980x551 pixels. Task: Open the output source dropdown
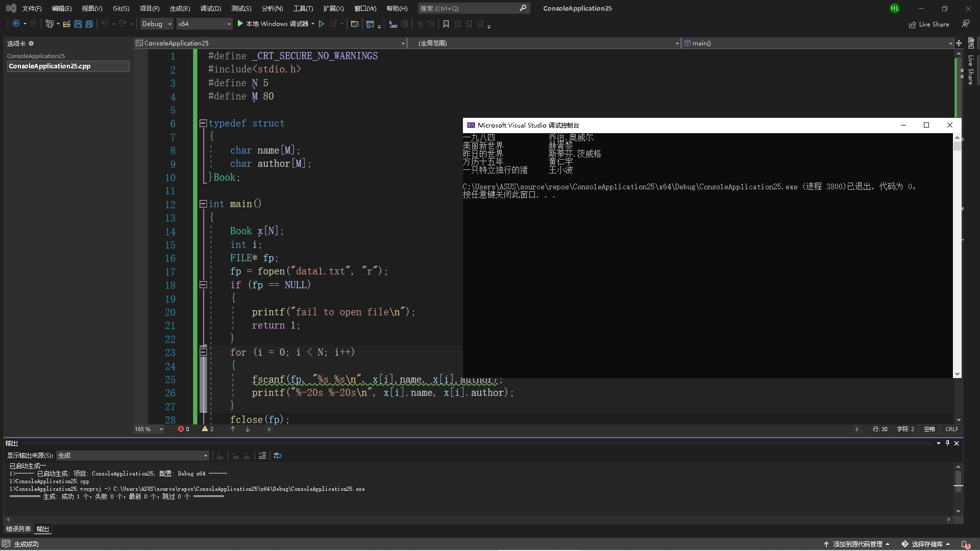click(x=205, y=456)
